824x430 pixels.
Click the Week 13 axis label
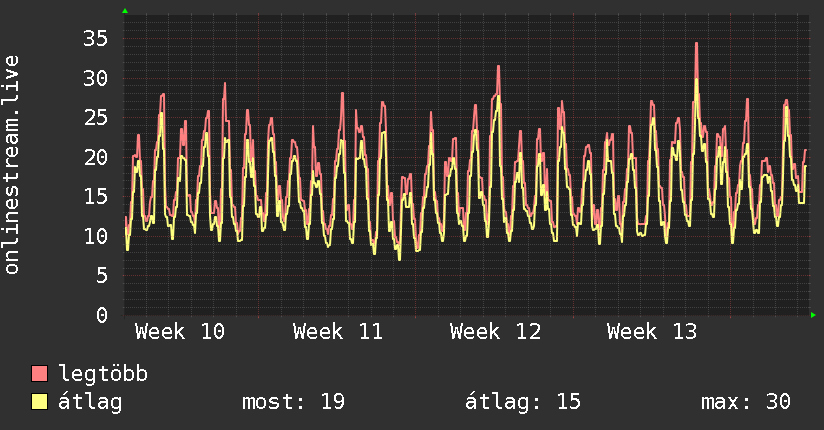coord(652,332)
